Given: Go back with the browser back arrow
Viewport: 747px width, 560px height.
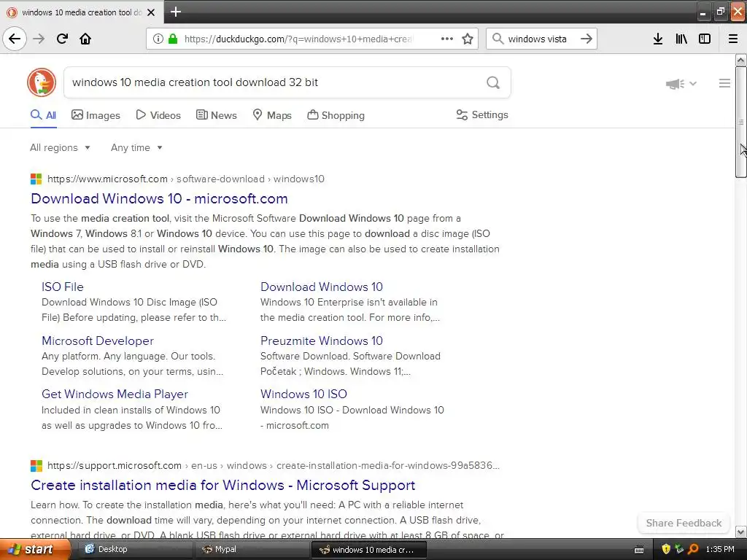Looking at the screenshot, I should point(15,39).
